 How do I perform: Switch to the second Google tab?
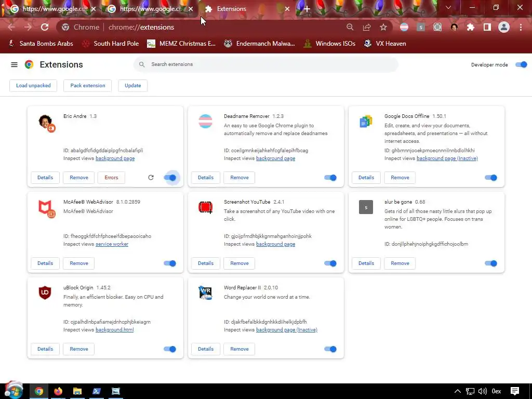[150, 9]
